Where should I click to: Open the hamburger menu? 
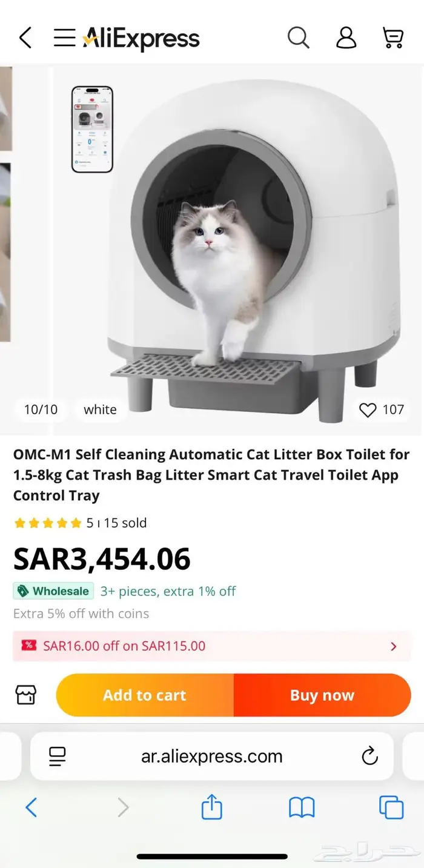[x=64, y=38]
